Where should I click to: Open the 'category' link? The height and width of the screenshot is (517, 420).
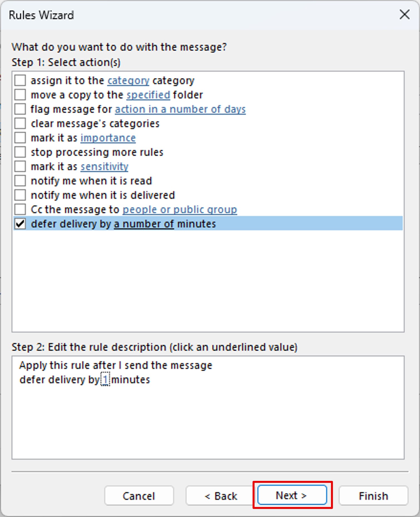coord(128,81)
